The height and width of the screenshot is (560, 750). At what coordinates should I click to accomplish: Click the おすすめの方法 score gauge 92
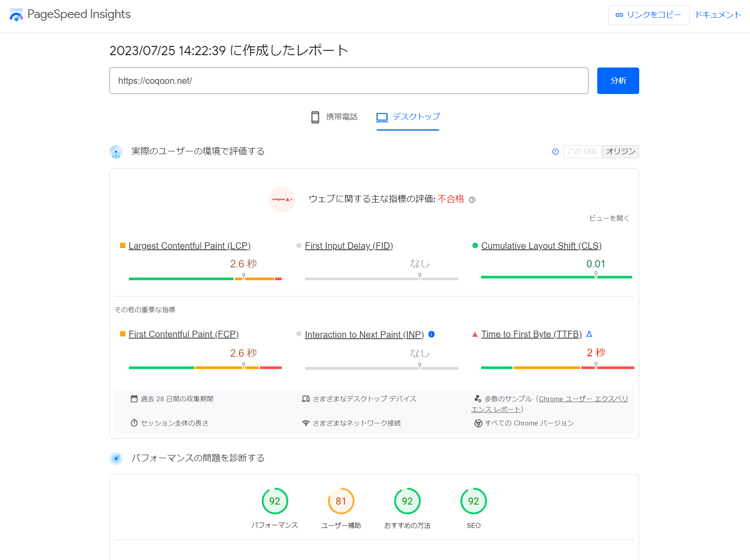(x=407, y=501)
